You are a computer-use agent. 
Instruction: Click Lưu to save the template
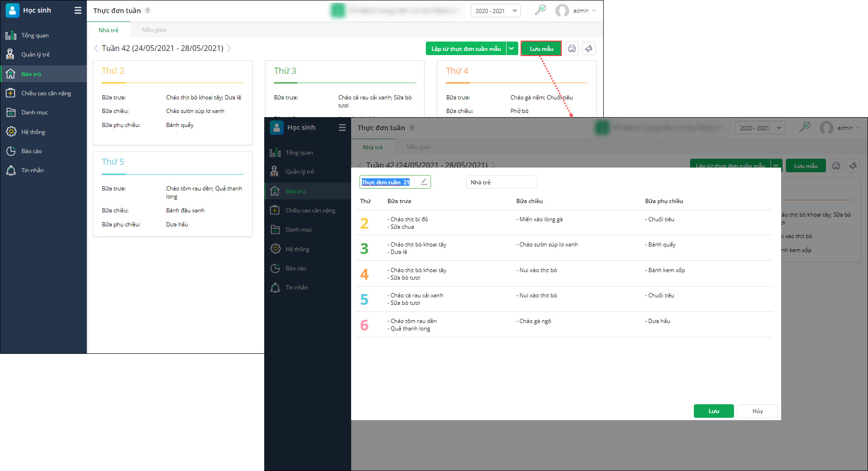pos(713,411)
